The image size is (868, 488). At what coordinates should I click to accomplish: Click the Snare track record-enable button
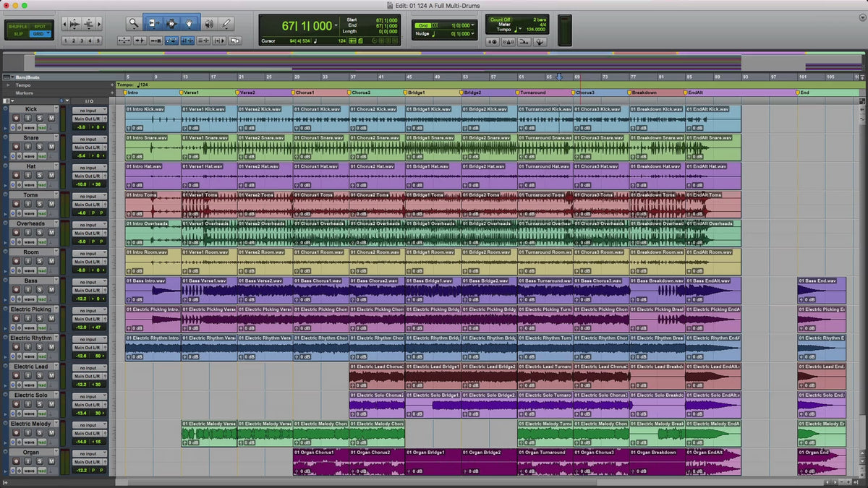tap(17, 147)
